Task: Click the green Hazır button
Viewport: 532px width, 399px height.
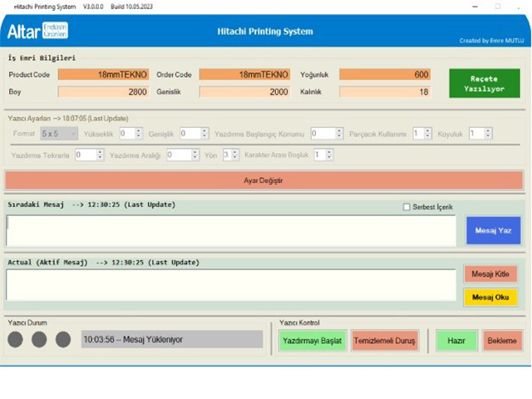Action: tap(456, 341)
